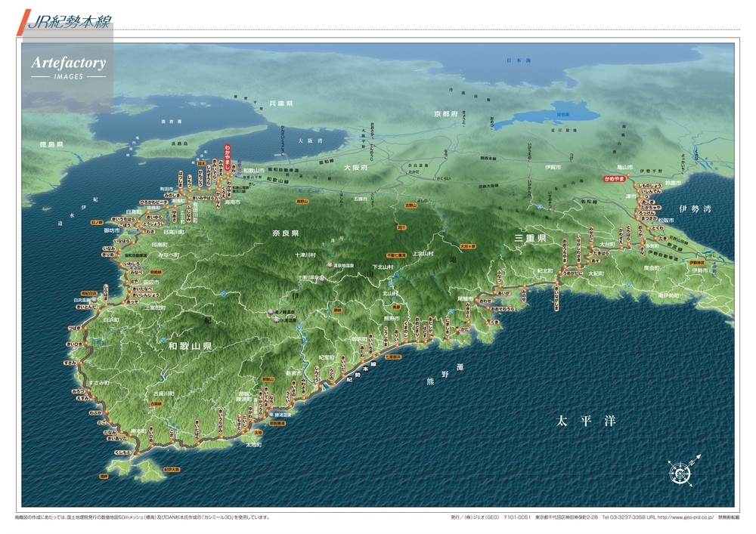This screenshot has width=756, height=534.
Task: Click the 伊勢湾 bay label
Action: point(694,208)
